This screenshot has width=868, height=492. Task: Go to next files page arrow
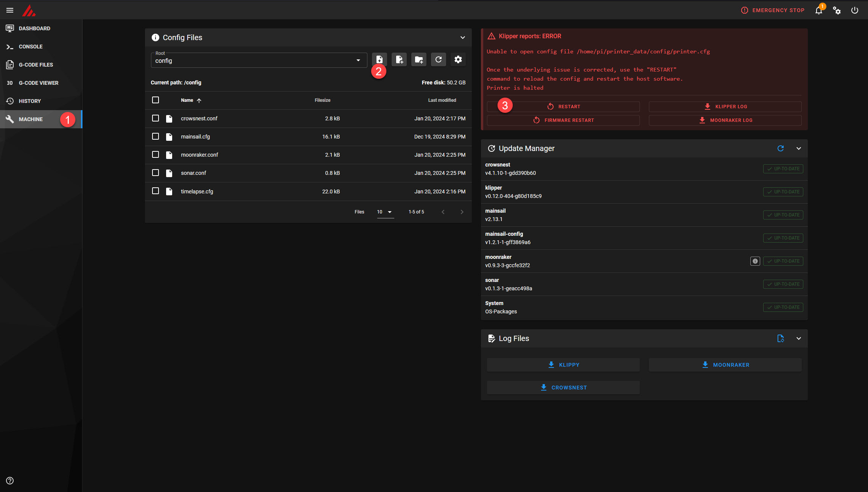point(462,212)
